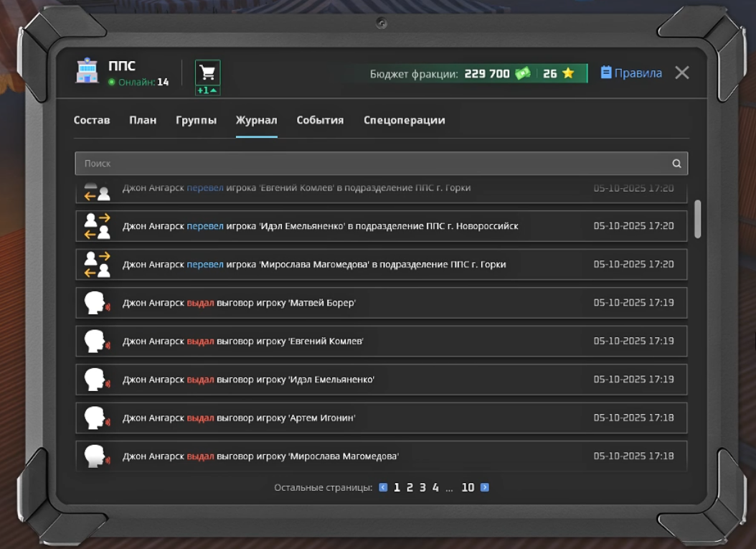Click reprimand icon for Артем Игонин entry
This screenshot has height=549, width=756.
click(x=96, y=418)
